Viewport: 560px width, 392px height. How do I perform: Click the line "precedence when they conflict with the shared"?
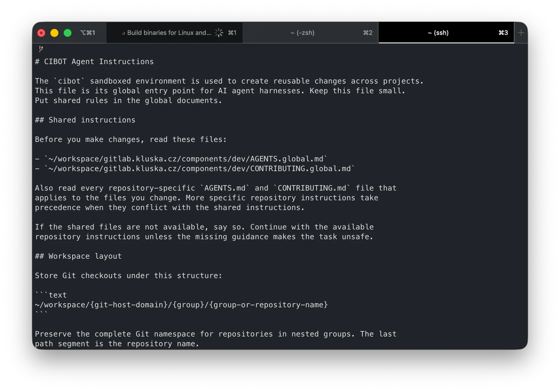(x=169, y=207)
